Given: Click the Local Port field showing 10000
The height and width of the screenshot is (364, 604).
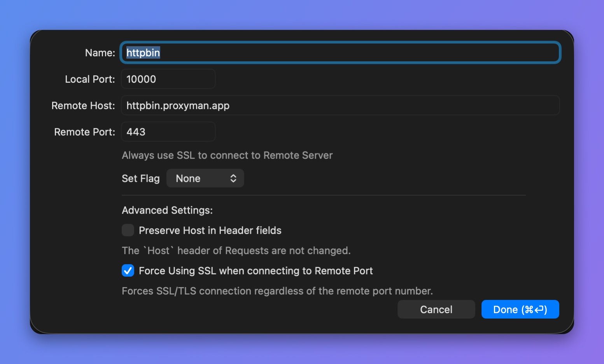Looking at the screenshot, I should point(168,79).
